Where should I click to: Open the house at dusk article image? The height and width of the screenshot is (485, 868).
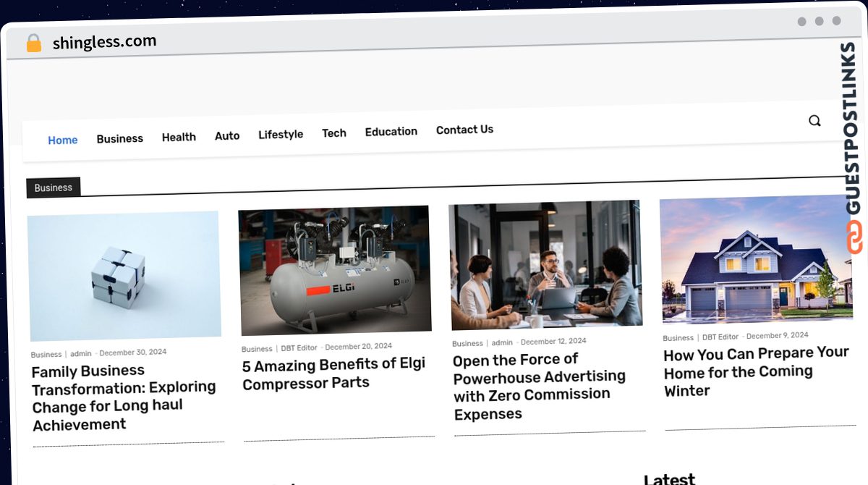(x=757, y=260)
